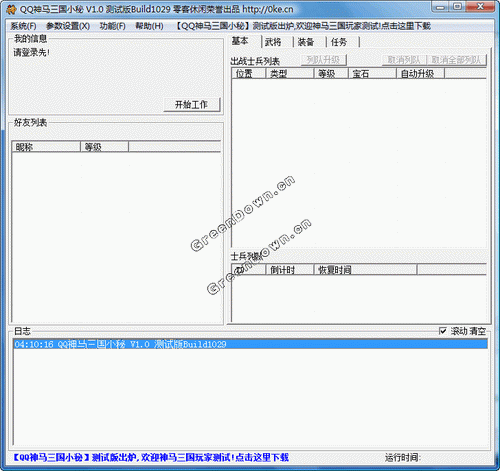Image resolution: width=500 pixels, height=471 pixels.
Task: Click the 取消全部列队 button
Action: (x=456, y=60)
